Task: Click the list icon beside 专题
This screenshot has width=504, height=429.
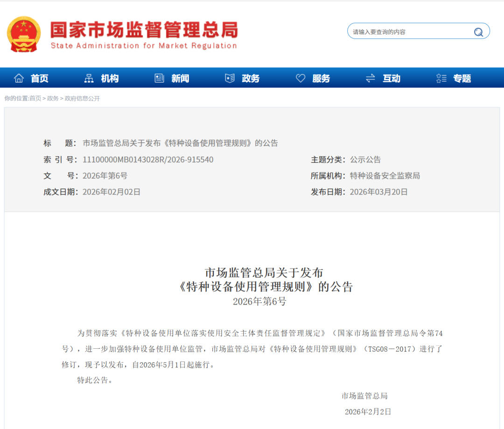Action: [x=441, y=78]
